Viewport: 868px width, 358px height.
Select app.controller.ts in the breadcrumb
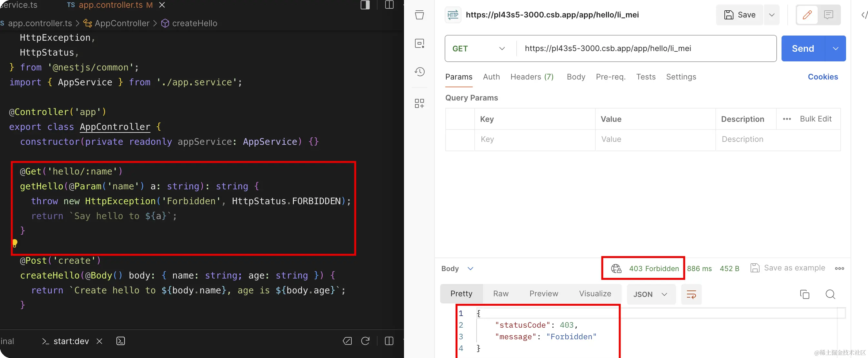(x=40, y=23)
